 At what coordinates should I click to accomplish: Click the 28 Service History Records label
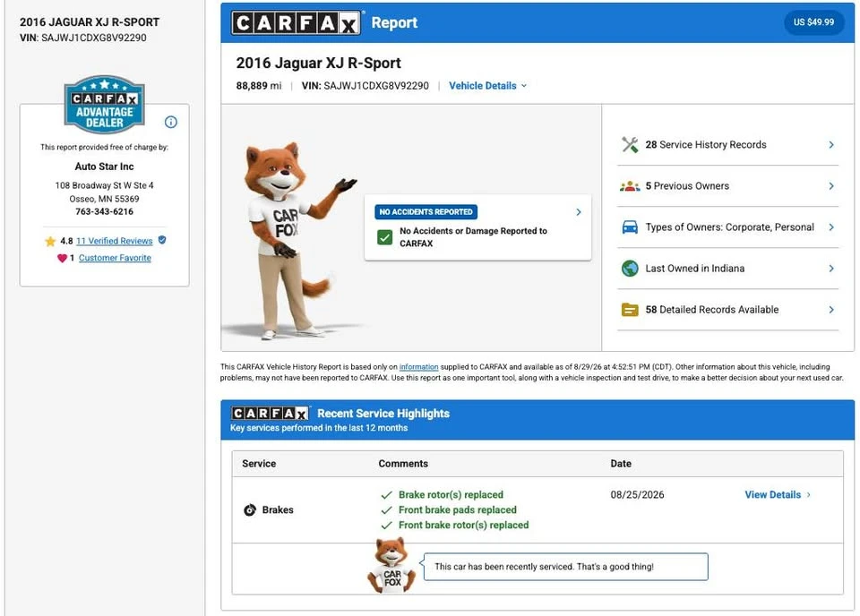706,145
